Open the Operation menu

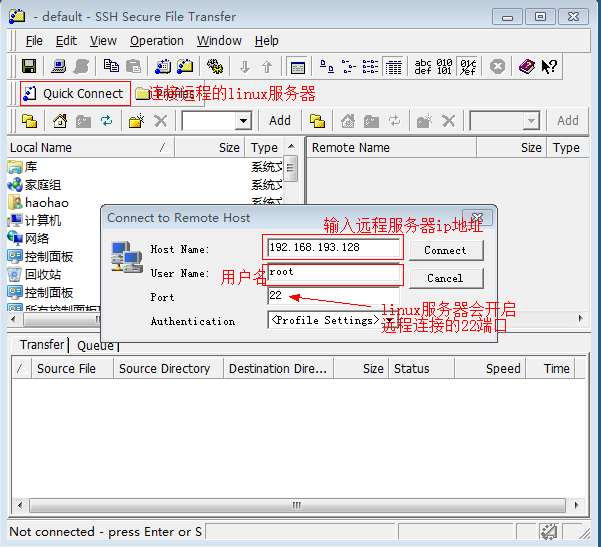156,41
